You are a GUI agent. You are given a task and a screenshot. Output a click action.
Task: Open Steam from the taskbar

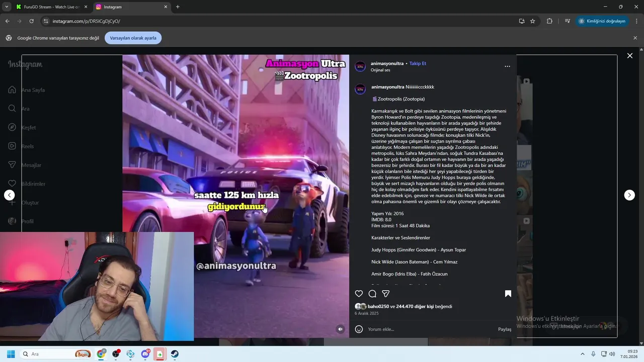coord(175,354)
